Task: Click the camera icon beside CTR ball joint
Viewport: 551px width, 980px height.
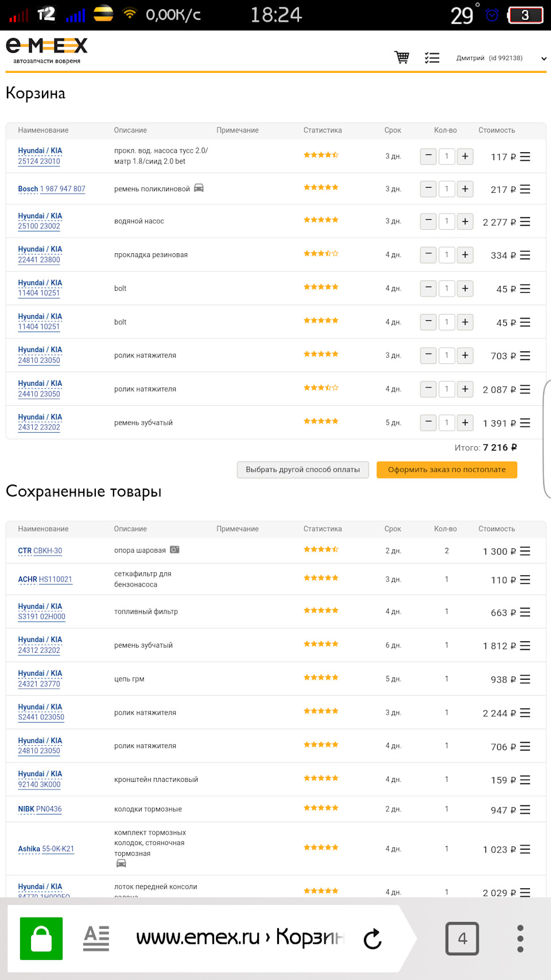Action: coord(174,550)
